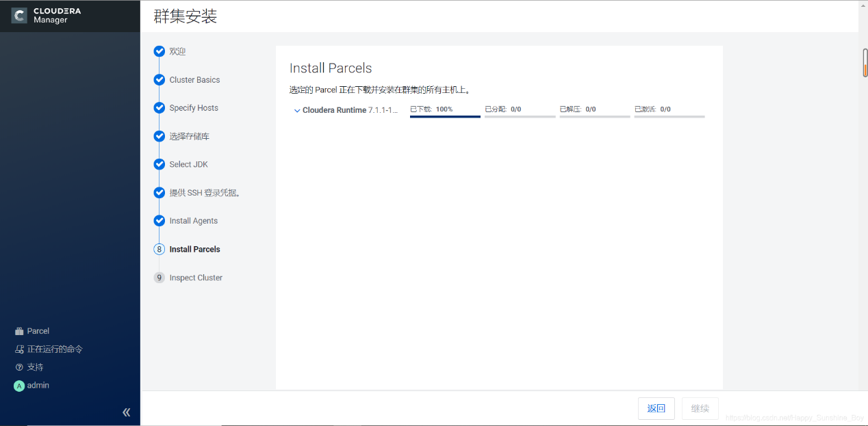The height and width of the screenshot is (426, 868).
Task: Click the support question mark icon
Action: [19, 367]
